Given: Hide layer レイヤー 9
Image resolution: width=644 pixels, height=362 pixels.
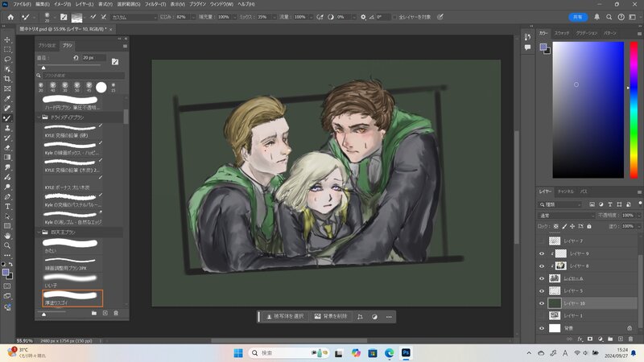Looking at the screenshot, I should 541,253.
